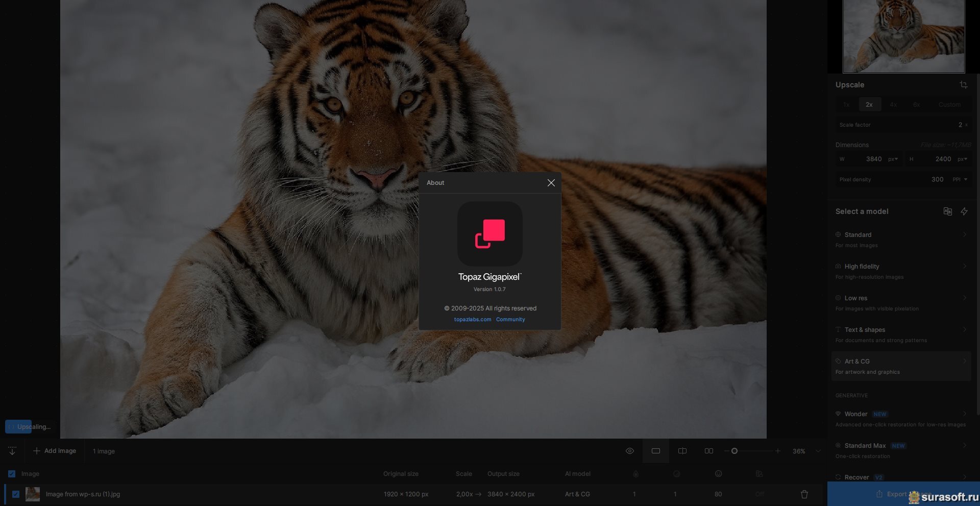Expand the Low res model chevron
The height and width of the screenshot is (506, 980).
click(965, 298)
